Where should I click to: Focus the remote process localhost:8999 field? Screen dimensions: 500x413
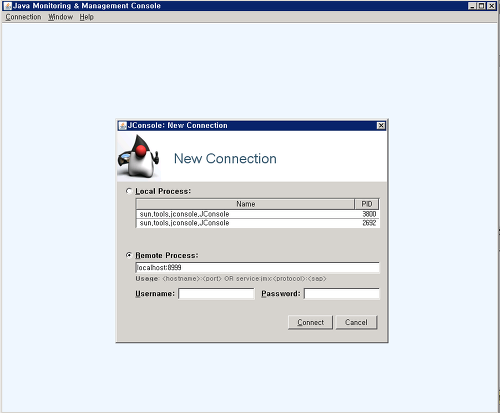coord(257,267)
